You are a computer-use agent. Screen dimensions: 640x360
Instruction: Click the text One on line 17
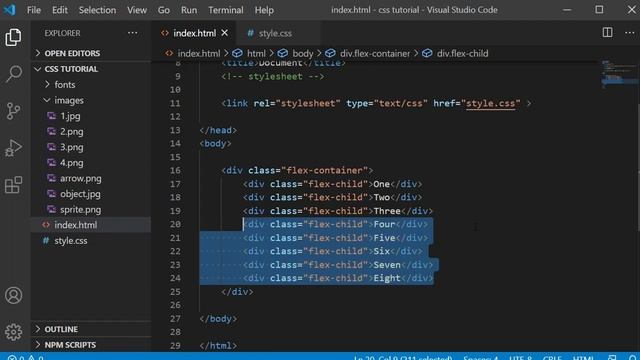point(381,184)
